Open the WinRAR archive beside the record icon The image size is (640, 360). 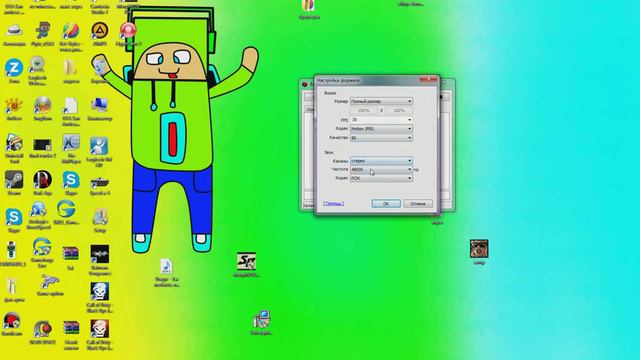(x=71, y=329)
